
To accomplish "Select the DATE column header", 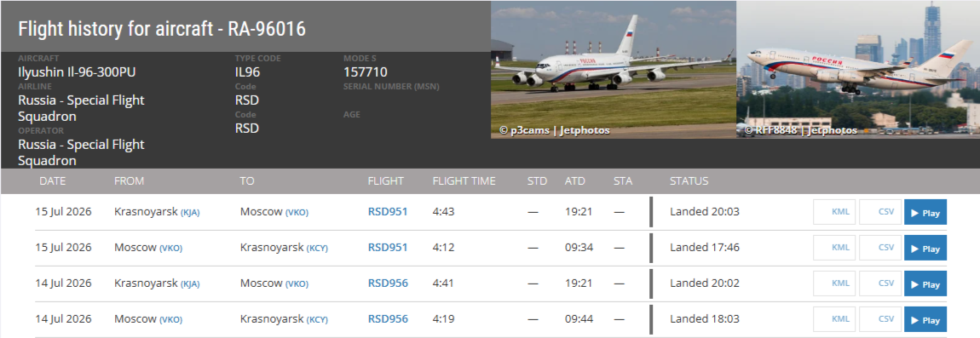I will [x=53, y=181].
